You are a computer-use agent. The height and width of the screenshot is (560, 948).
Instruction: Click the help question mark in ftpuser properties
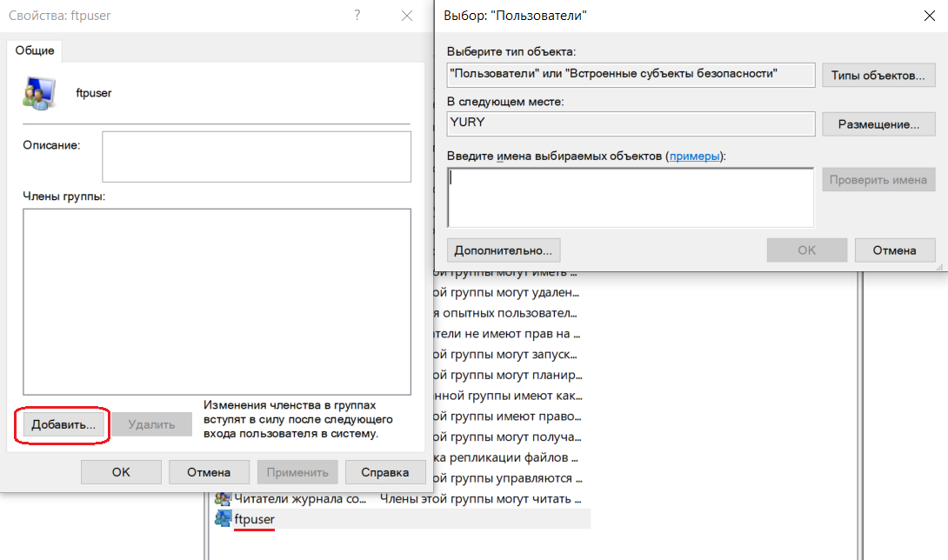pos(357,15)
